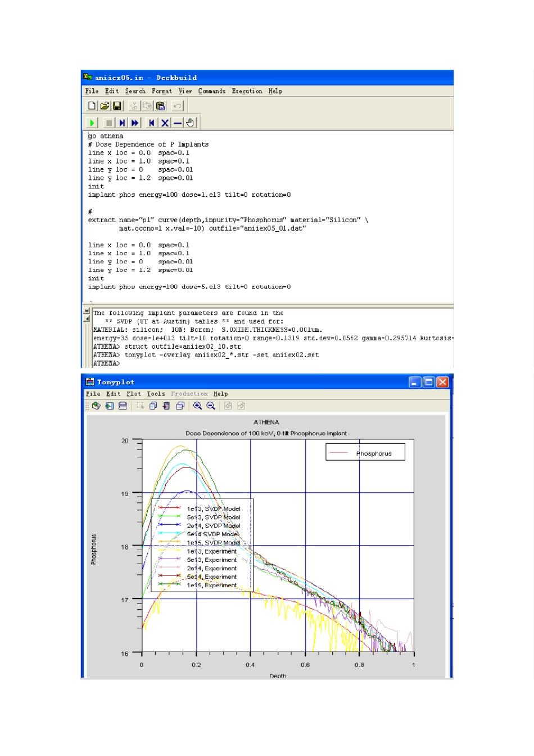Click the line with implant phos dose=1.e13

pyautogui.click(x=189, y=195)
